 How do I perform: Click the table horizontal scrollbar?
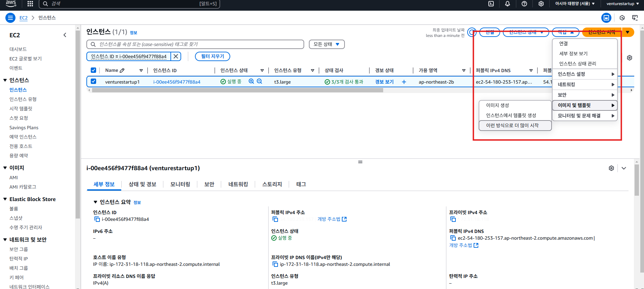click(x=237, y=90)
